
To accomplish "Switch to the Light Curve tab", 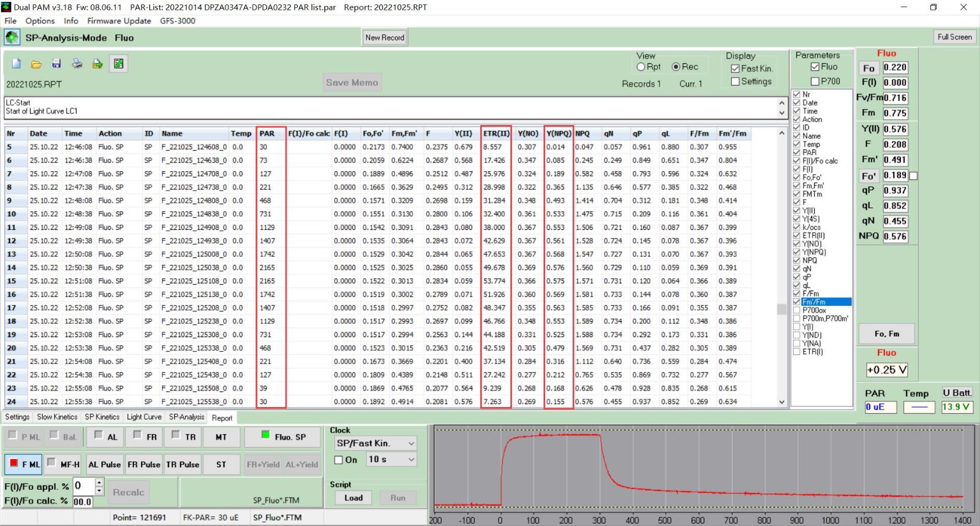I will [144, 417].
